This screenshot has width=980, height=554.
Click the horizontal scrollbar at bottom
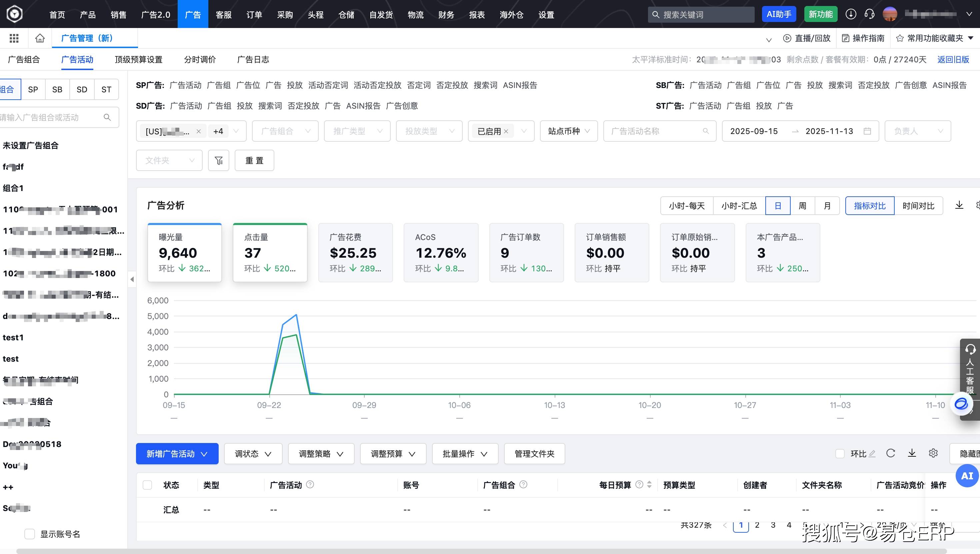tap(481, 551)
